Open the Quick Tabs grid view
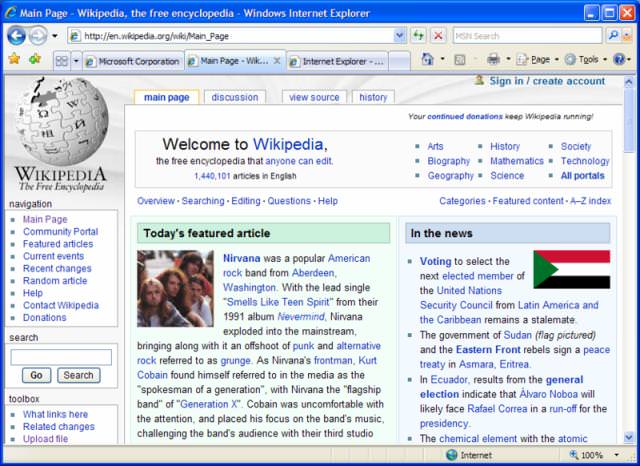Viewport: 640px width, 466px height. (62, 61)
